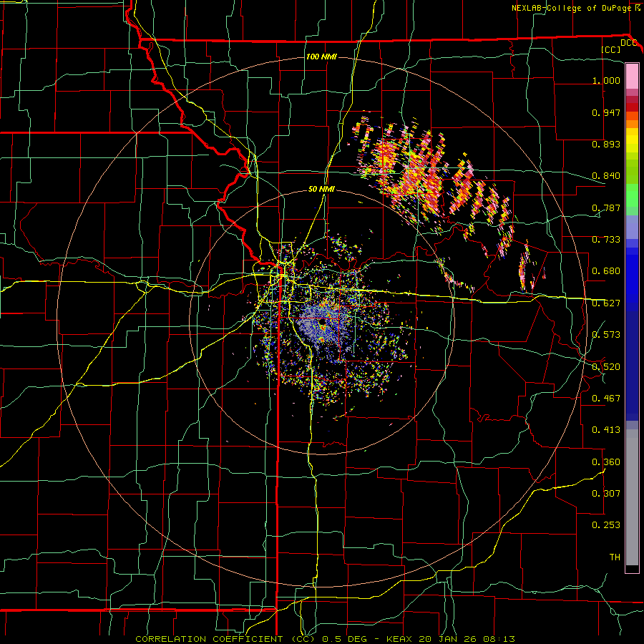Click the 50 NMI range ring label
Image resolution: width=644 pixels, height=644 pixels.
[x=321, y=189]
